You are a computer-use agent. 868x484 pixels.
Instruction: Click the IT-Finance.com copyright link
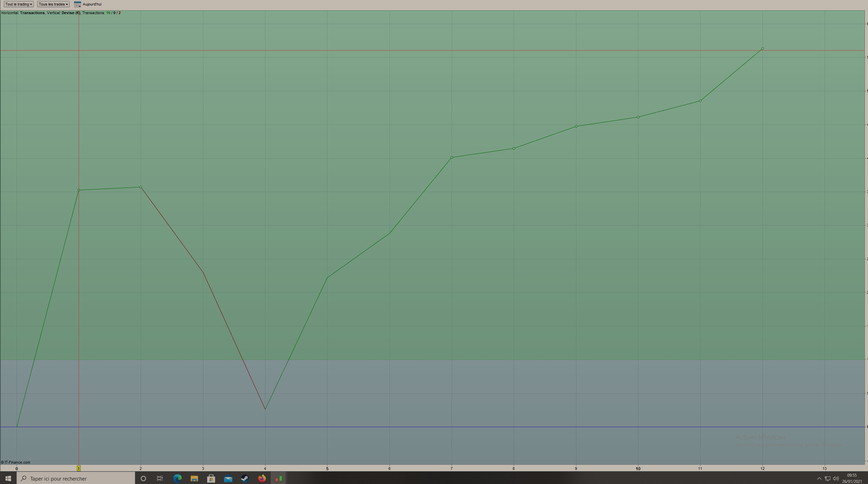(x=16, y=462)
